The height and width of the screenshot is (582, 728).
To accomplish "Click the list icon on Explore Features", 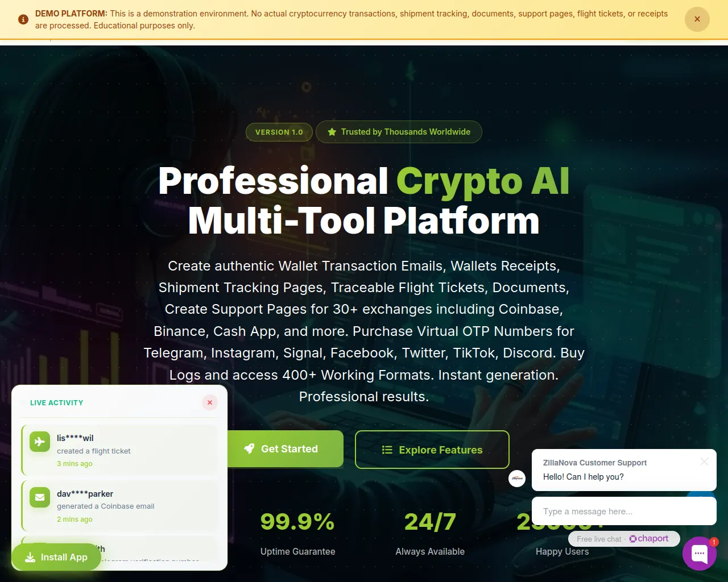I will coord(387,450).
